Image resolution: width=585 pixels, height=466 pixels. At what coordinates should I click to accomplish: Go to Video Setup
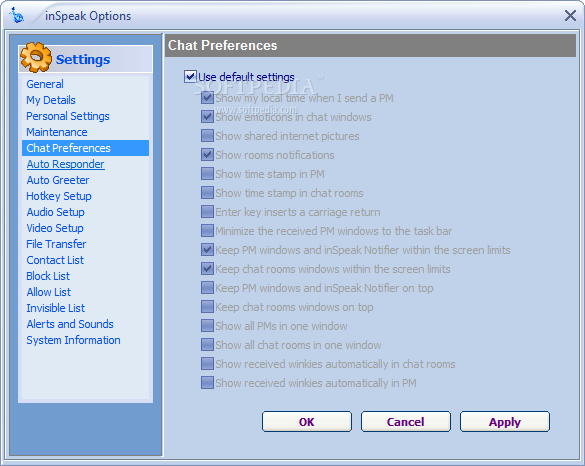point(55,228)
